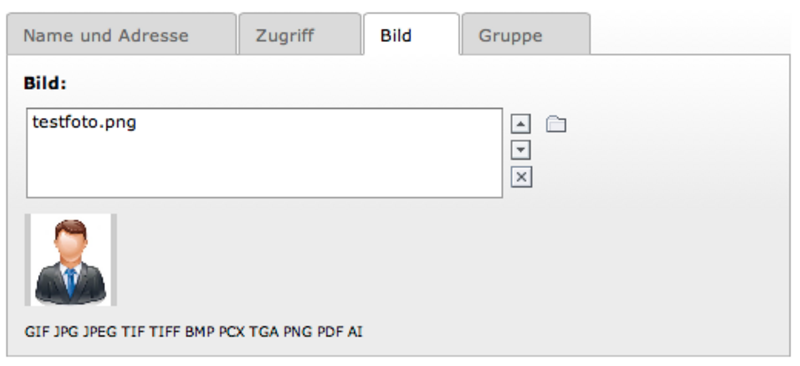800x366 pixels.
Task: Click the PDF format label
Action: click(x=330, y=332)
